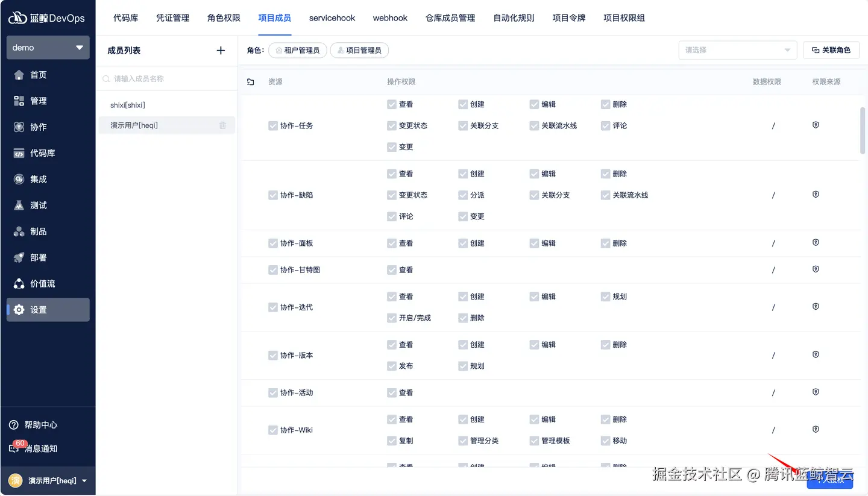Expand the 请选择 role dropdown
This screenshot has height=496, width=868.
737,50
